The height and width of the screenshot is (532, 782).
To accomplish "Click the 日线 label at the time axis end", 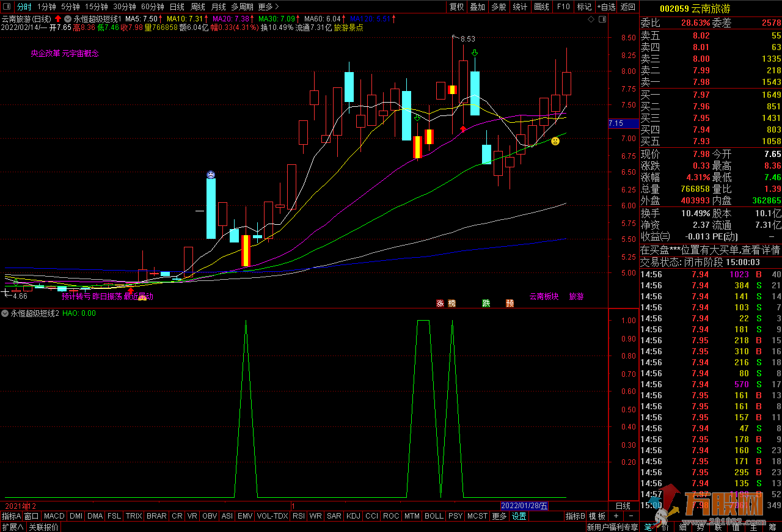I will 623,506.
